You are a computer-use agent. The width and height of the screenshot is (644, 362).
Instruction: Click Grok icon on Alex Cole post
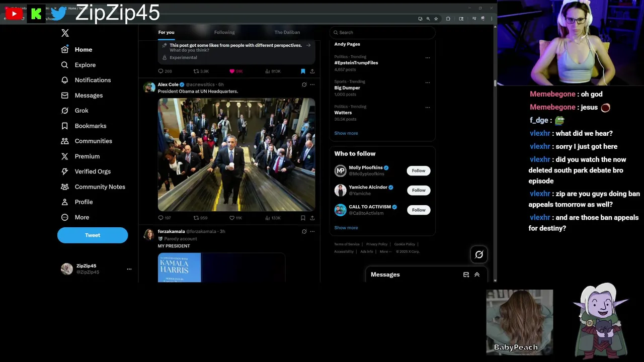(x=304, y=84)
